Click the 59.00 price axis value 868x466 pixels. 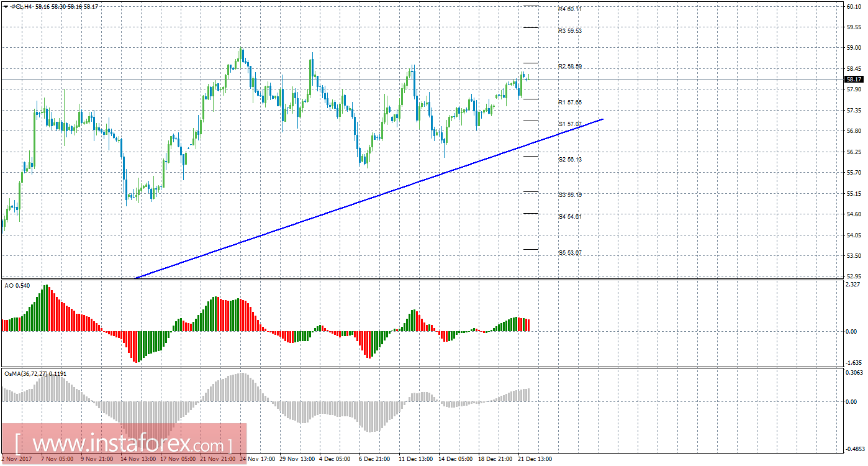853,48
